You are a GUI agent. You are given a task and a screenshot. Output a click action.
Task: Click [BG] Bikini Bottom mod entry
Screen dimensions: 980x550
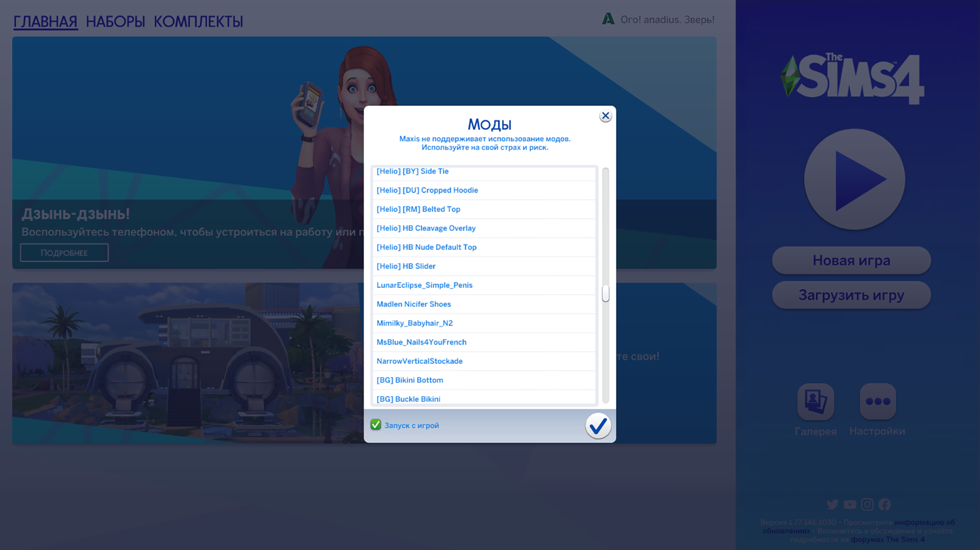(x=410, y=380)
